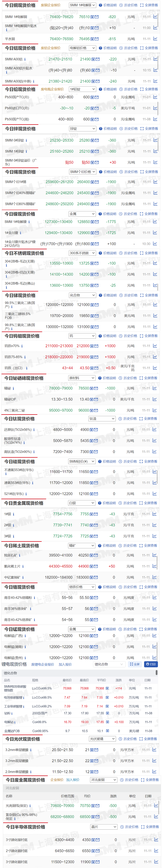Click info icon beside 还原钛(TiO2≥56%)
This screenshot has width=162, height=868.
(x=34, y=430)
